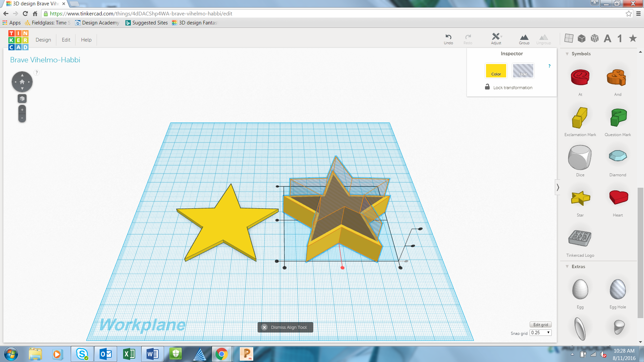Image resolution: width=644 pixels, height=362 pixels.
Task: Select the Star shape from Symbols
Action: 580,198
